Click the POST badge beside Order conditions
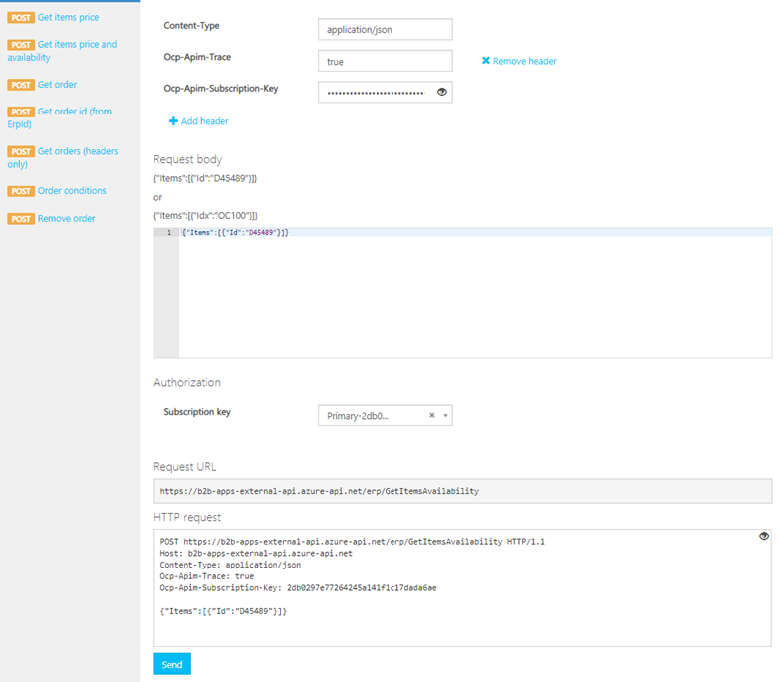Viewport: 784px width, 682px height. tap(21, 191)
